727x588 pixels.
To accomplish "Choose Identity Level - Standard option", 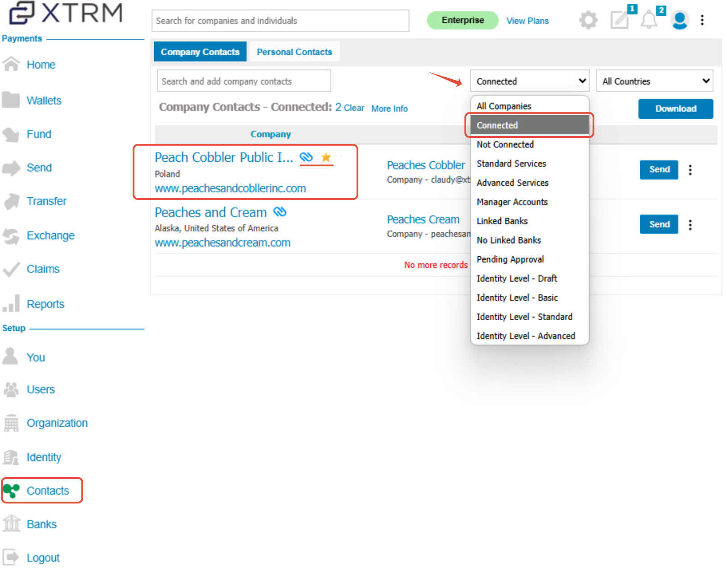I will (530, 316).
